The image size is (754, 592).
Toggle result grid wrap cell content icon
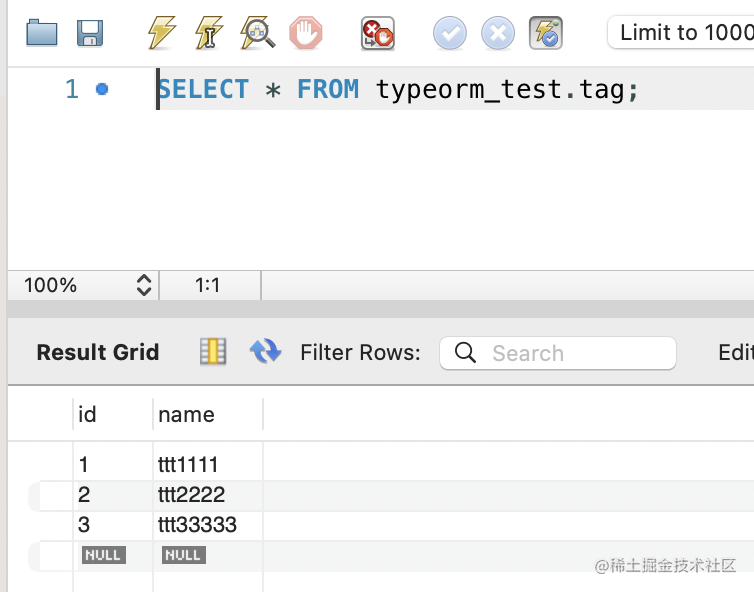click(x=213, y=351)
